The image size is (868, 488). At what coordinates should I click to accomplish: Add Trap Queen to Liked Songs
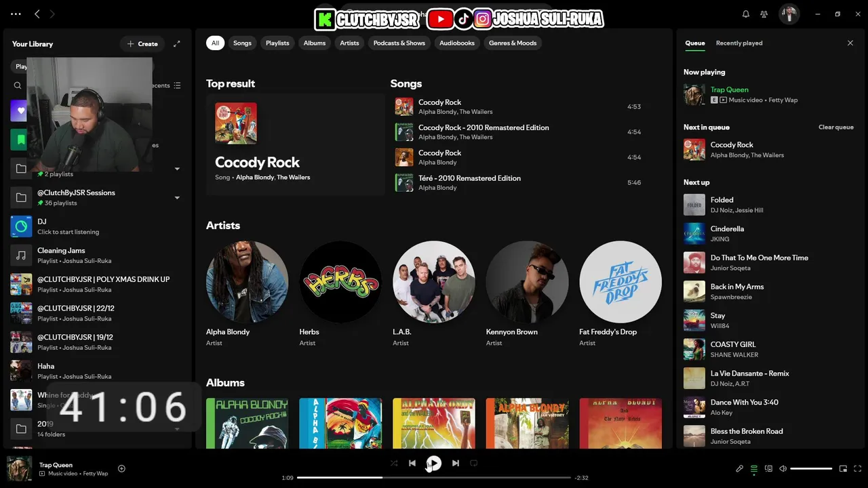coord(121,468)
